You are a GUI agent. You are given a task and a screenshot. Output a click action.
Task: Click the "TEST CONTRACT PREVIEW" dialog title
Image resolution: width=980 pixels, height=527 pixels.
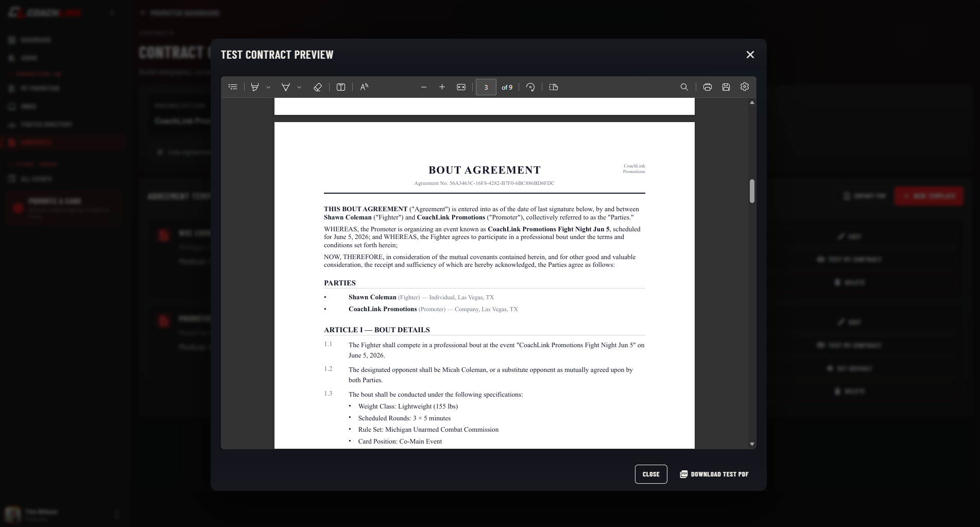(x=277, y=55)
